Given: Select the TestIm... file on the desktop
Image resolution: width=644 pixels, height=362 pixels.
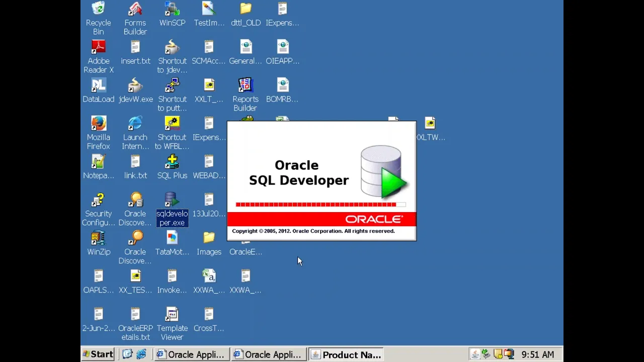Looking at the screenshot, I should [209, 14].
